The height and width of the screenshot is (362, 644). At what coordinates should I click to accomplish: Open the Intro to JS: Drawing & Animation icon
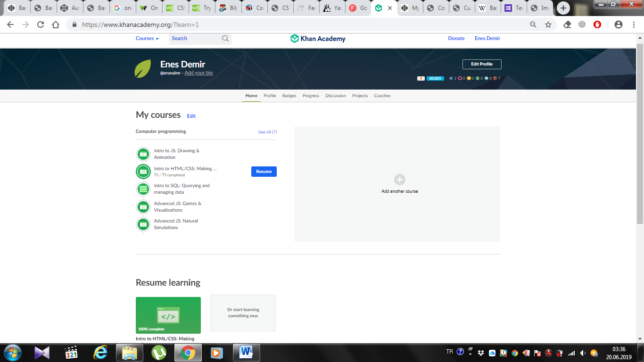coord(143,154)
